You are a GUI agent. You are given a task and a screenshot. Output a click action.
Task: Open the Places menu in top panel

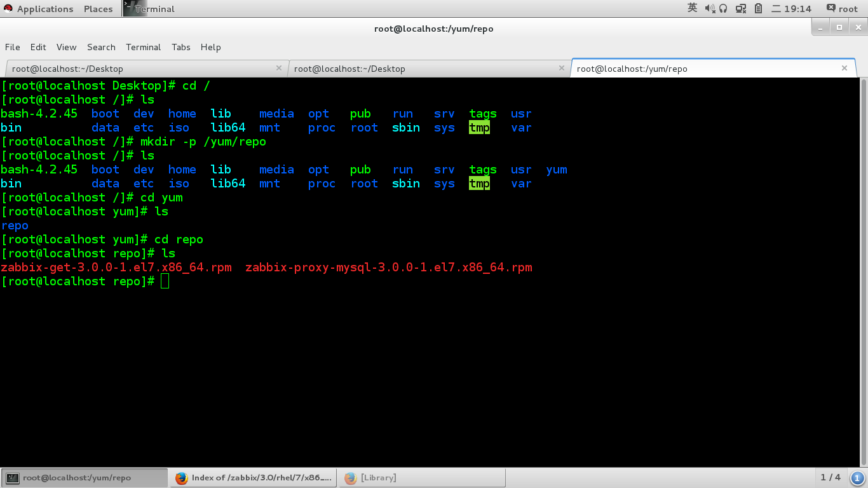coord(98,9)
